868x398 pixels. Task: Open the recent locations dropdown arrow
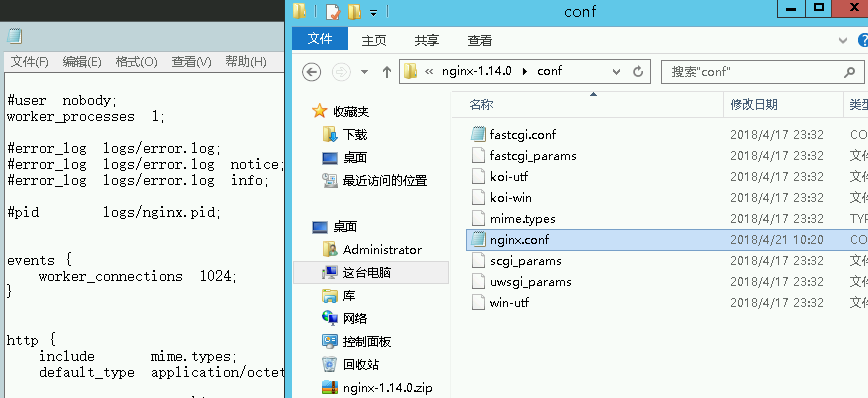tap(364, 73)
